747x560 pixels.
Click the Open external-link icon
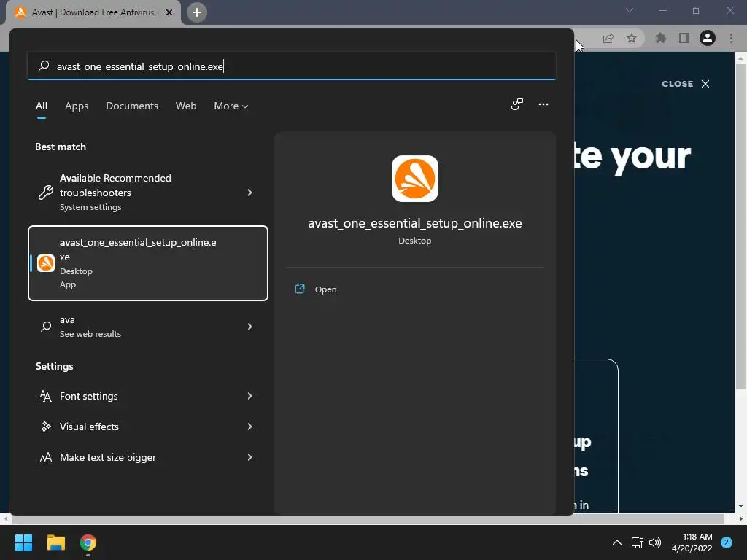[x=300, y=289]
